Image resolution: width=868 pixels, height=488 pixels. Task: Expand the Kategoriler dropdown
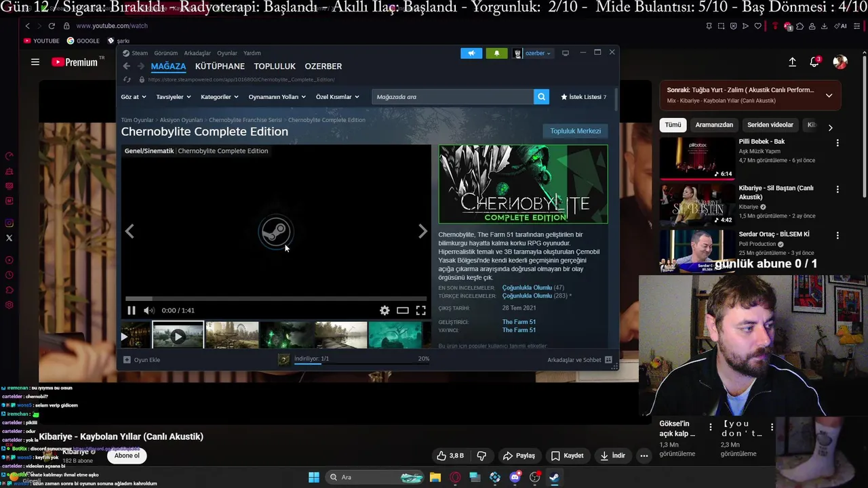click(x=220, y=97)
